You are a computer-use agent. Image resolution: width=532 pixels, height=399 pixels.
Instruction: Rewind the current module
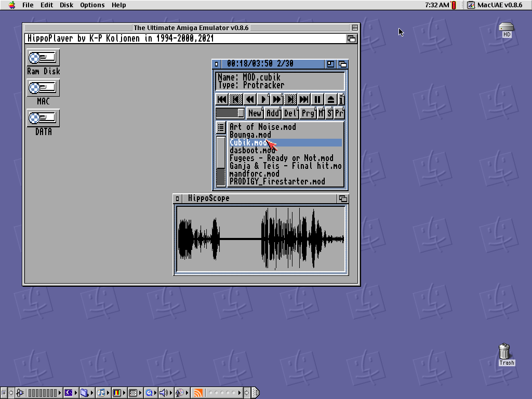(x=249, y=99)
